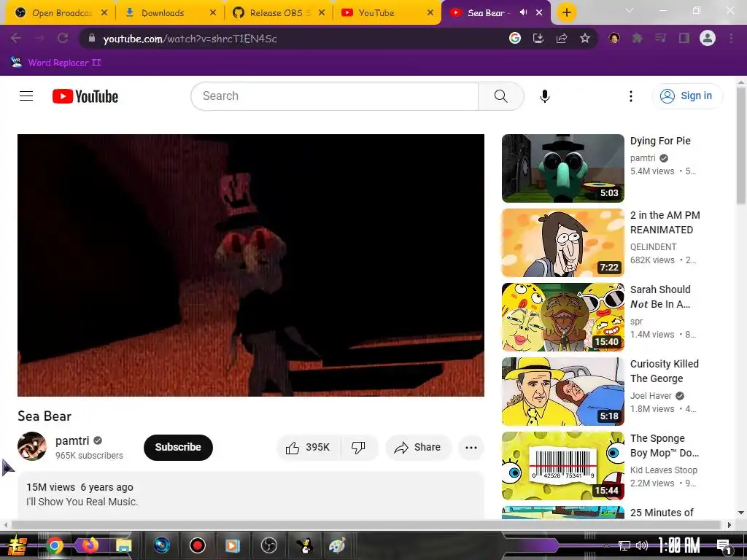Open Dying For Pie video thumbnail
This screenshot has width=747, height=560.
562,168
